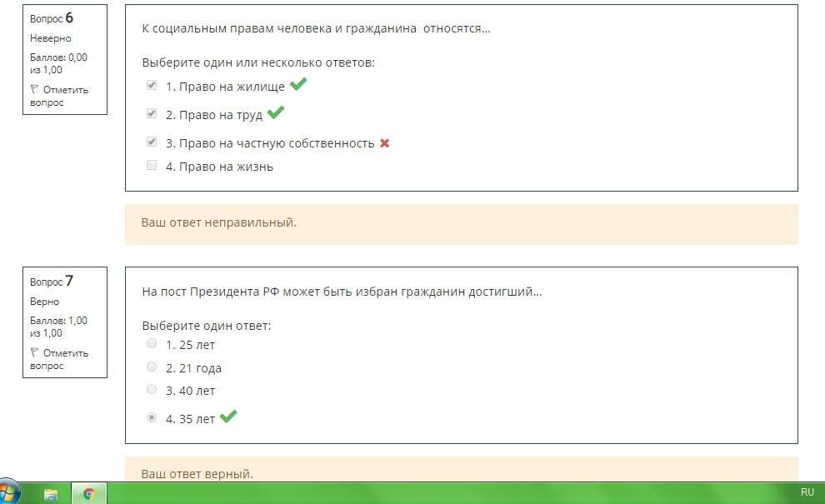Switch to Chrome in the taskbar

[89, 493]
